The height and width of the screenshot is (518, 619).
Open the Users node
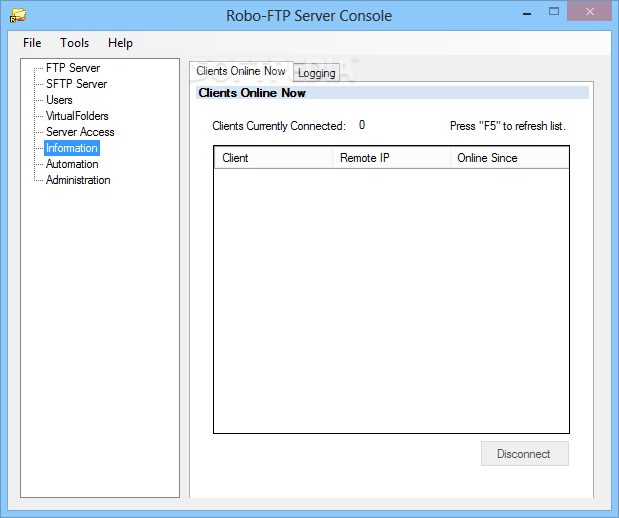tap(59, 100)
